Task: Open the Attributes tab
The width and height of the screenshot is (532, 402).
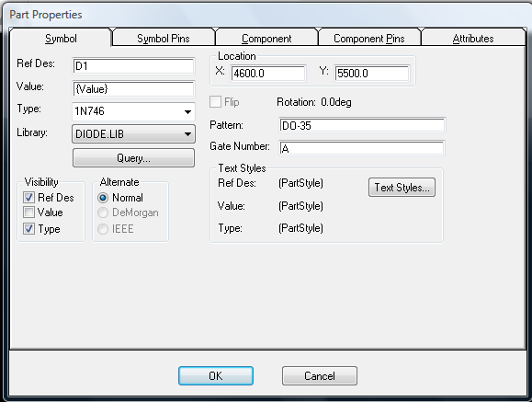Action: (x=473, y=38)
